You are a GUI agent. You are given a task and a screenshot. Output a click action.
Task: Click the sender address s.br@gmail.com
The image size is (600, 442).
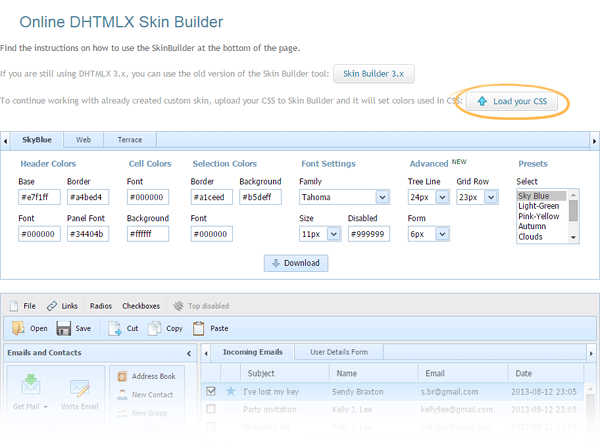(449, 392)
